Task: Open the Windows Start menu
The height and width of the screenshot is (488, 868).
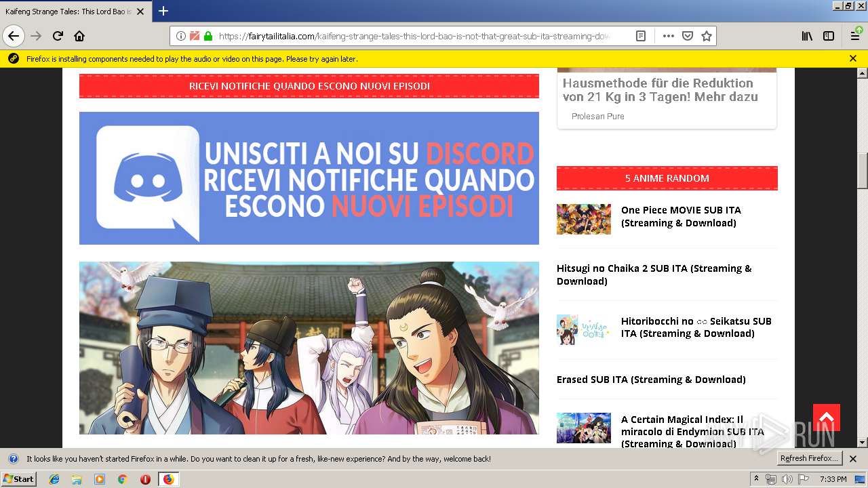Action: [x=19, y=479]
